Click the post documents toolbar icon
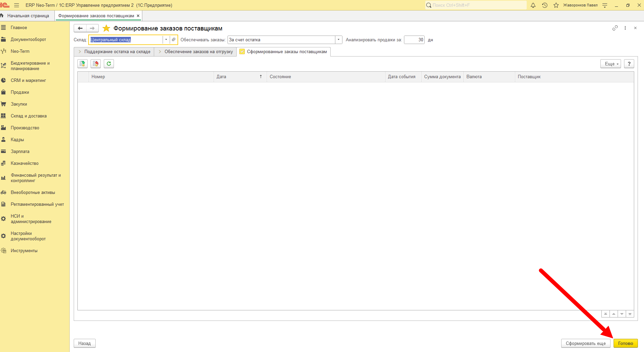The width and height of the screenshot is (644, 352). (82, 64)
